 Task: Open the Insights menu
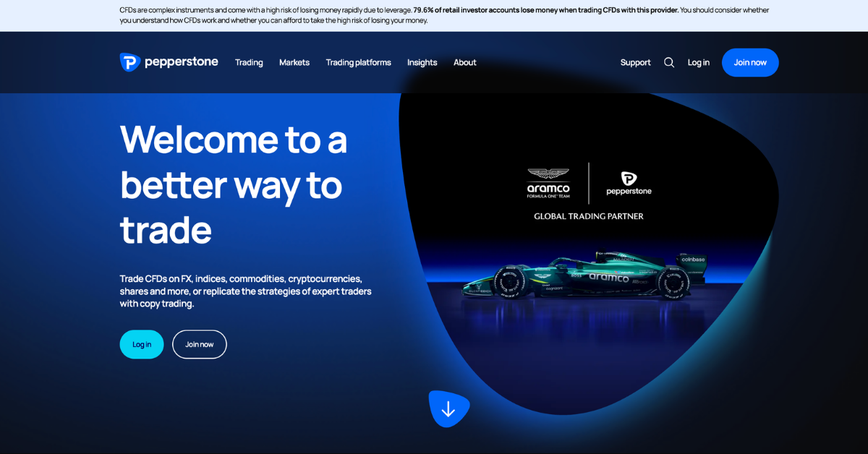pos(422,62)
